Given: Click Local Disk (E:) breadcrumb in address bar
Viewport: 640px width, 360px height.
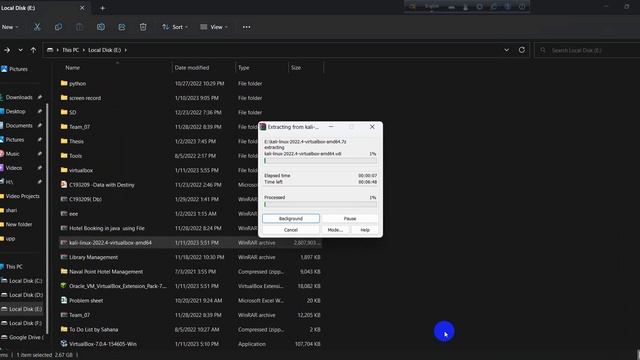Looking at the screenshot, I should 104,50.
